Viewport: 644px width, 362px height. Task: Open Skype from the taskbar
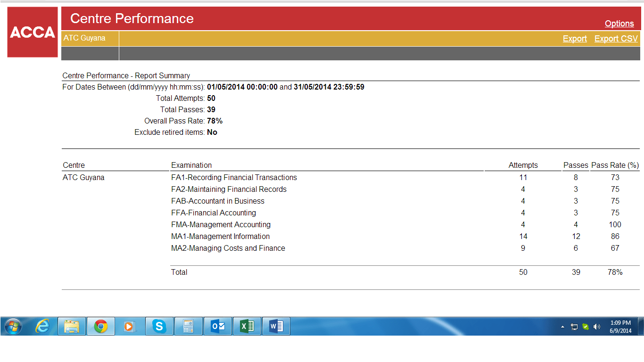click(x=159, y=326)
